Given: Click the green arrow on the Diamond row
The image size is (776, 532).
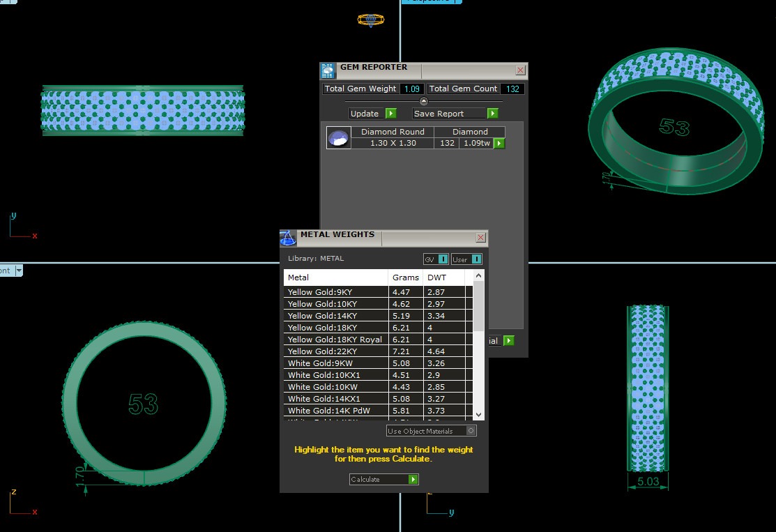Looking at the screenshot, I should point(499,144).
